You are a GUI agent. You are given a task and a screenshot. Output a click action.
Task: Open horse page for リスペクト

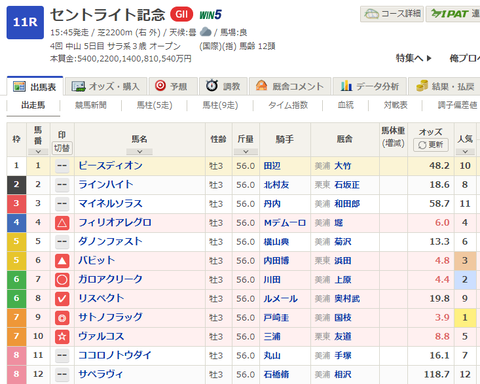click(101, 299)
